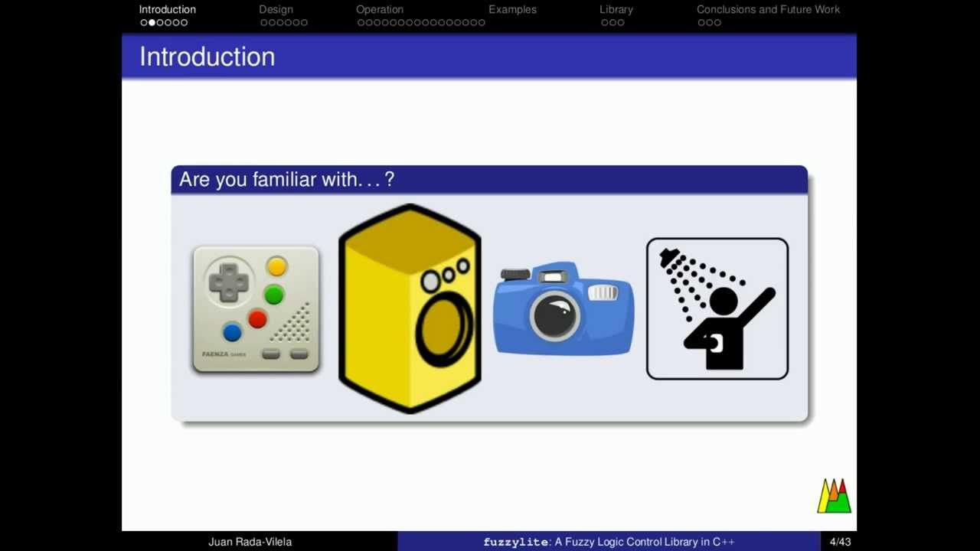Select the first slide dot under Library
Screen dimensions: 980x551
(604, 23)
